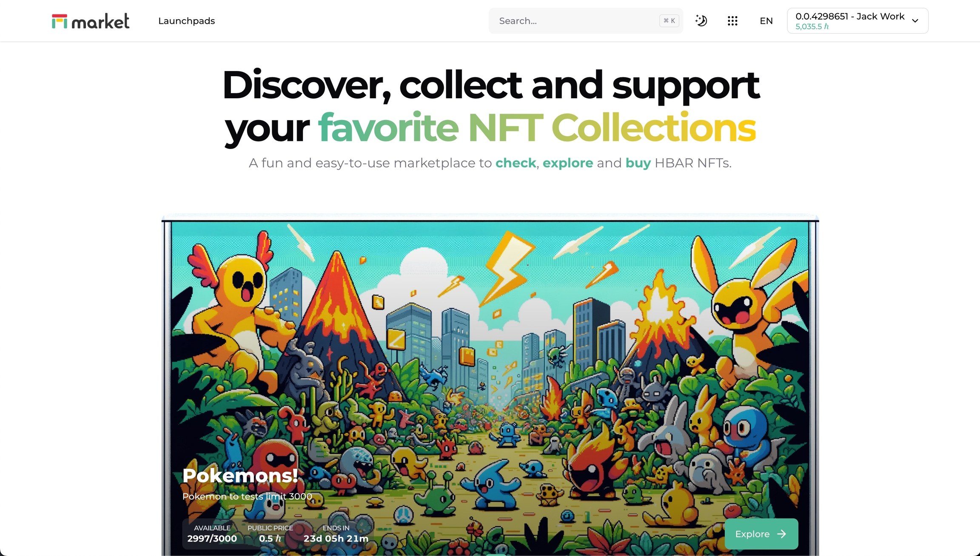Click the arrow icon inside Explore button

tap(782, 534)
